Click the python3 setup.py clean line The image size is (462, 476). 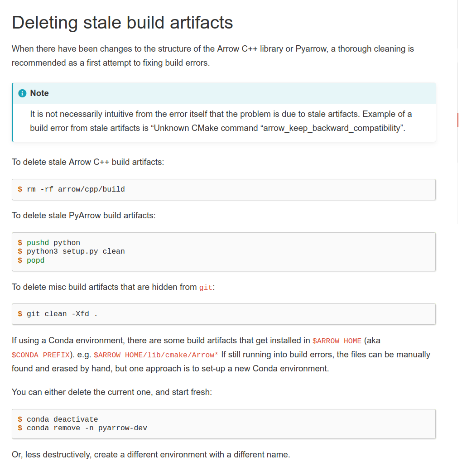pos(76,251)
